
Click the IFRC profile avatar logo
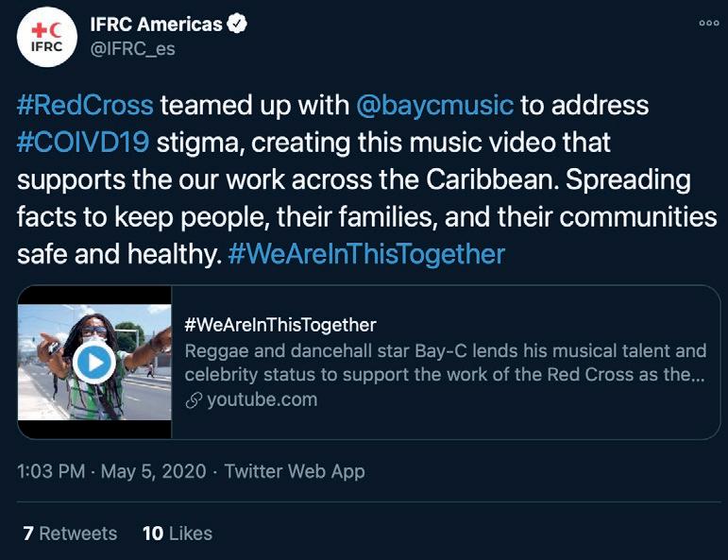point(47,37)
